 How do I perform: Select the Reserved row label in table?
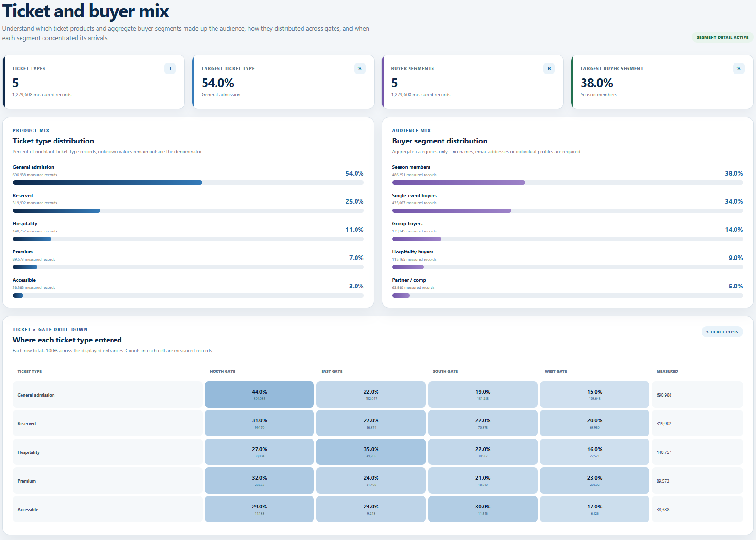coord(27,424)
